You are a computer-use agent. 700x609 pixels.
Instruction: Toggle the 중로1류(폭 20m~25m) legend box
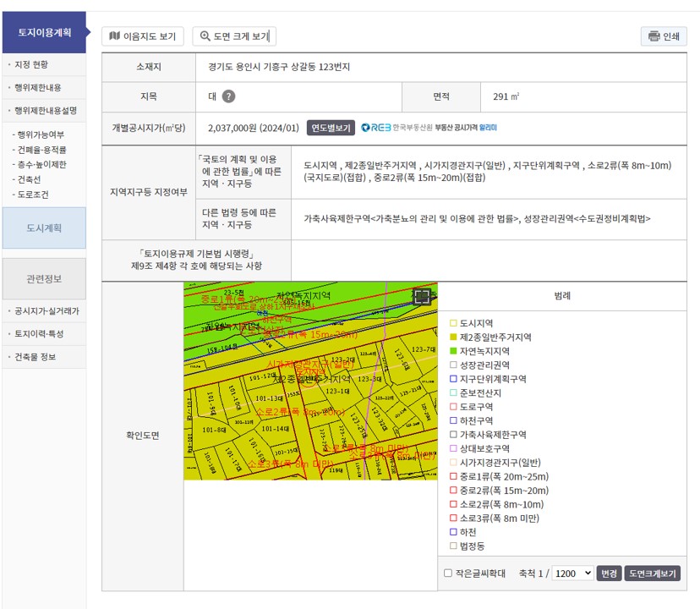(453, 476)
